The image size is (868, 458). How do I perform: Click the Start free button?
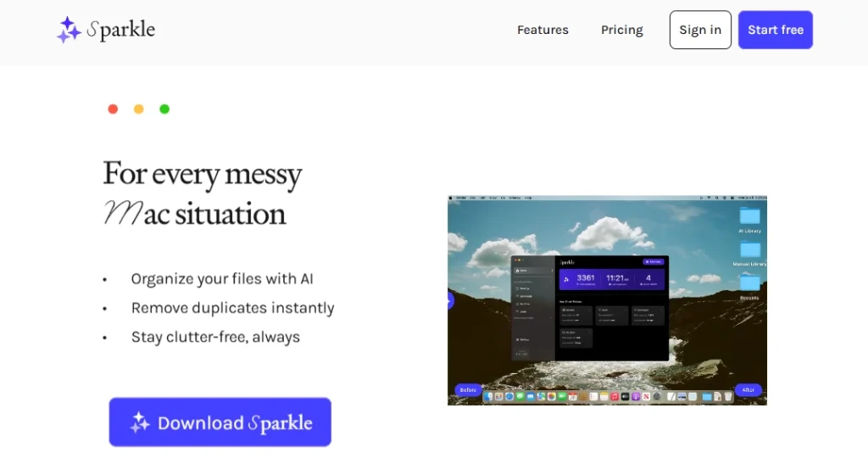point(775,30)
